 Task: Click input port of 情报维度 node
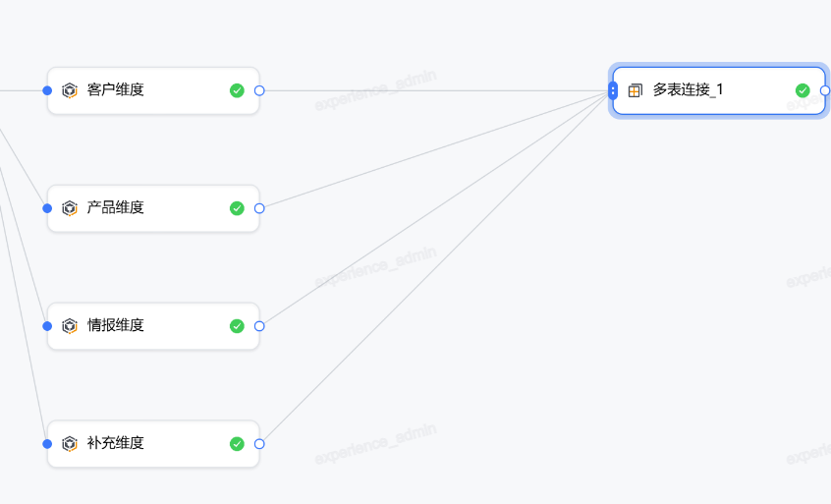coord(47,326)
